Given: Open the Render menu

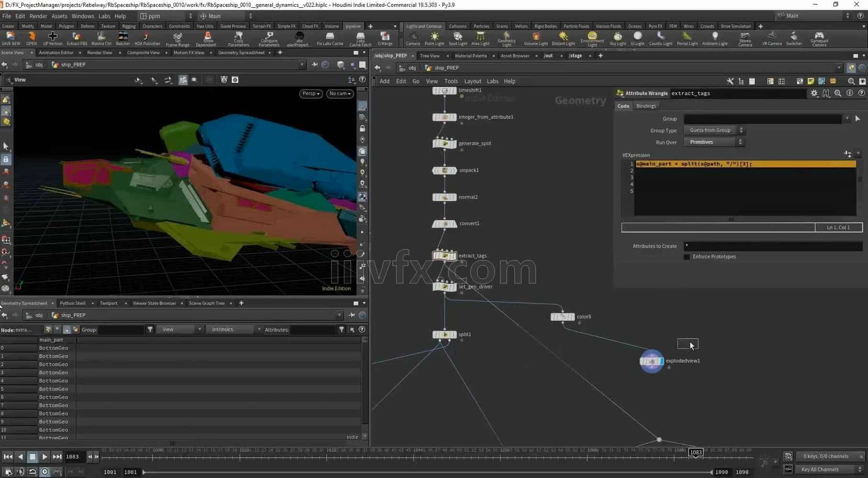Looking at the screenshot, I should pyautogui.click(x=38, y=16).
